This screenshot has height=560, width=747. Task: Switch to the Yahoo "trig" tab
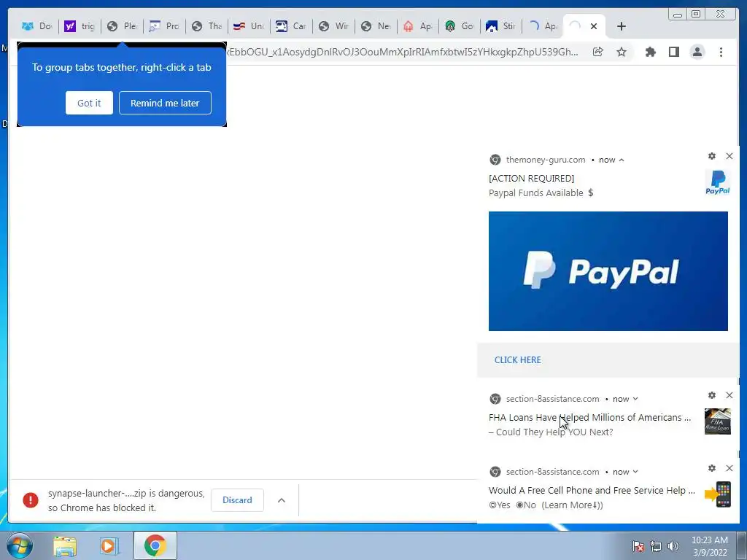(80, 26)
